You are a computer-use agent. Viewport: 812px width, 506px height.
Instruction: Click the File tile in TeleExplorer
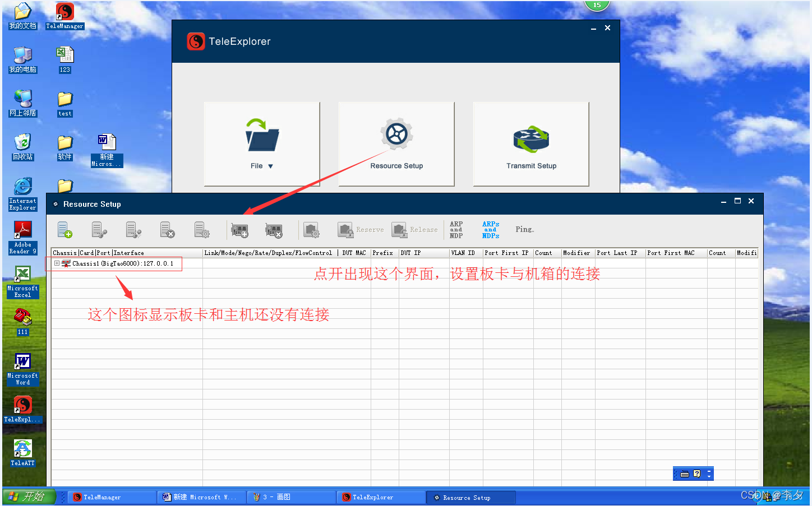262,144
